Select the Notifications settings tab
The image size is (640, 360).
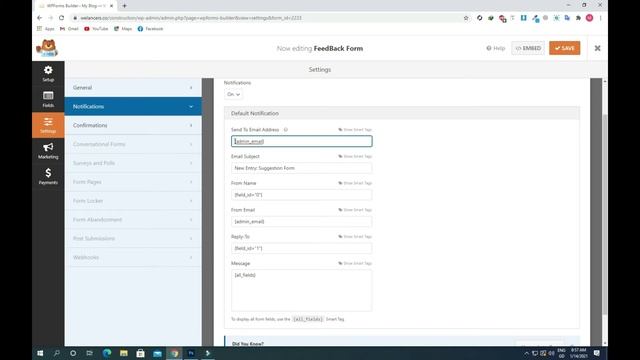tap(133, 107)
